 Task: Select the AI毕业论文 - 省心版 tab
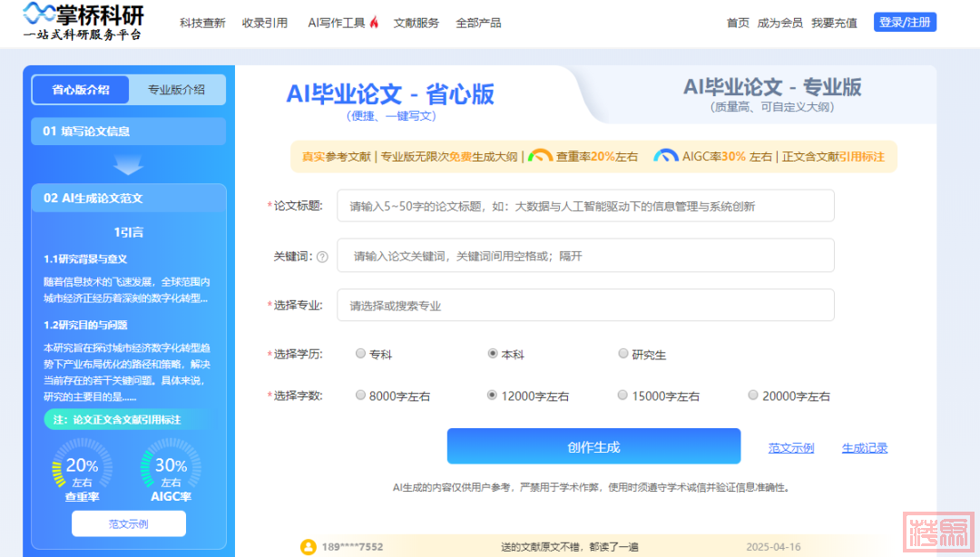click(x=390, y=94)
